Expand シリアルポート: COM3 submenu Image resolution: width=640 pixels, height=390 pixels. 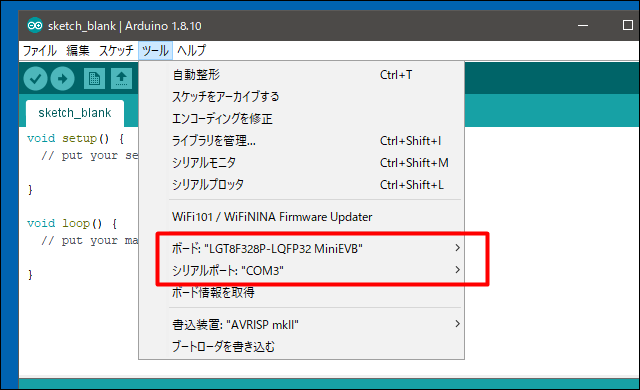tap(301, 270)
